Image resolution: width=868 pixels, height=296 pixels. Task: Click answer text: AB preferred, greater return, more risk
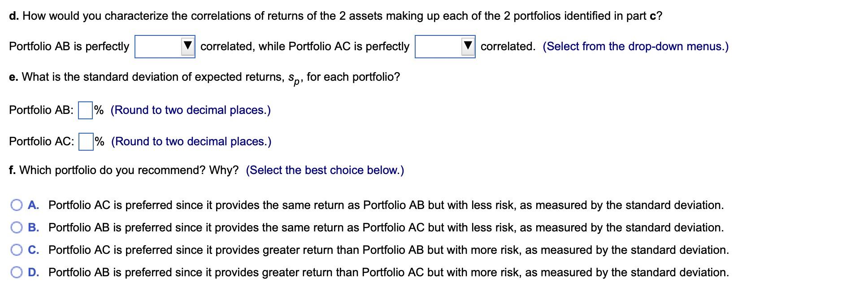pyautogui.click(x=388, y=273)
